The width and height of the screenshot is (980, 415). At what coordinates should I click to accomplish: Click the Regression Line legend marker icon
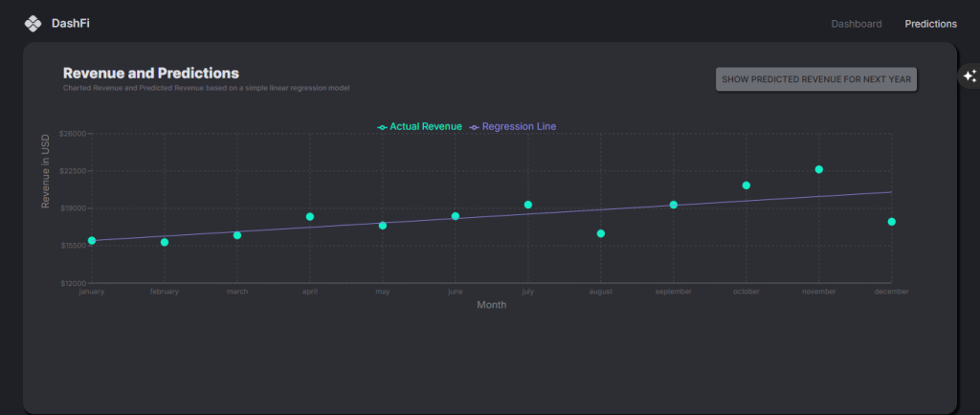pyautogui.click(x=474, y=127)
